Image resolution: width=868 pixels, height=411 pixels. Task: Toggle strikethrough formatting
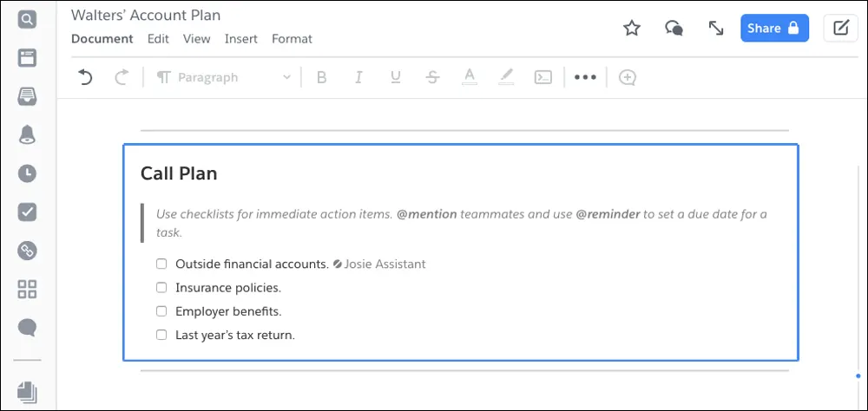point(432,77)
